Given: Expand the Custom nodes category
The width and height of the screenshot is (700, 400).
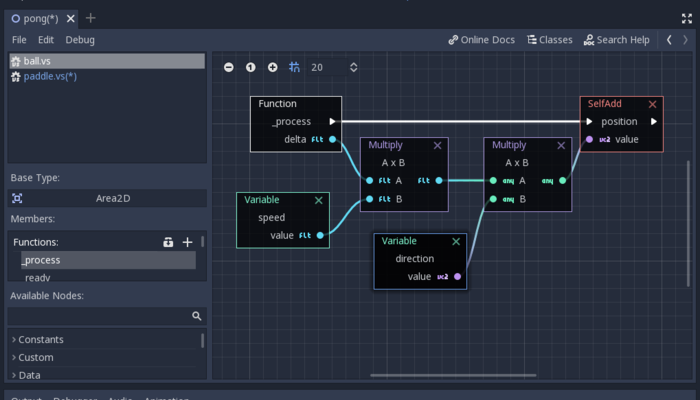Looking at the screenshot, I should tap(35, 357).
